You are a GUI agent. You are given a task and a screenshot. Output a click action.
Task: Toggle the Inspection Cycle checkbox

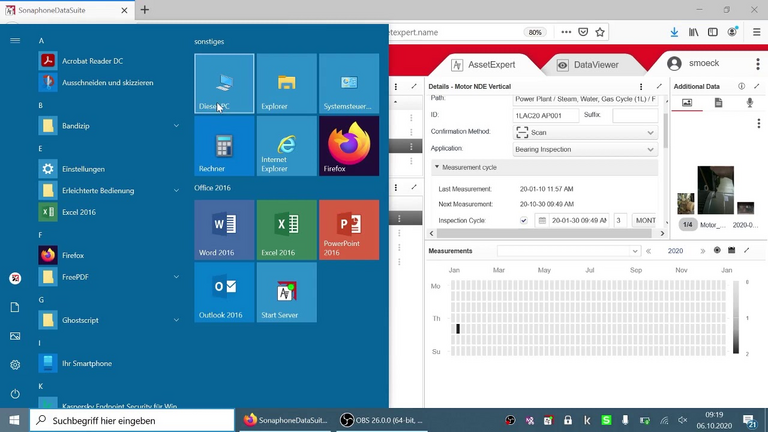(524, 220)
